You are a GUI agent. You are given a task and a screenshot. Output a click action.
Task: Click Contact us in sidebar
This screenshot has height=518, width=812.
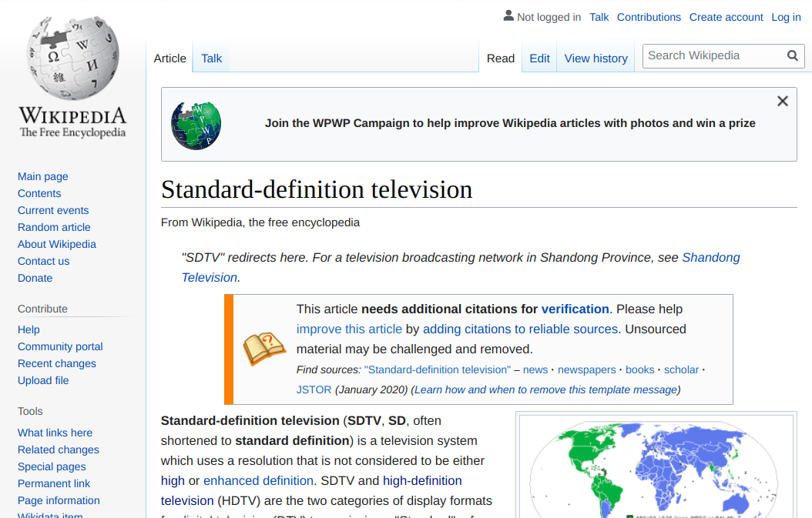(43, 262)
